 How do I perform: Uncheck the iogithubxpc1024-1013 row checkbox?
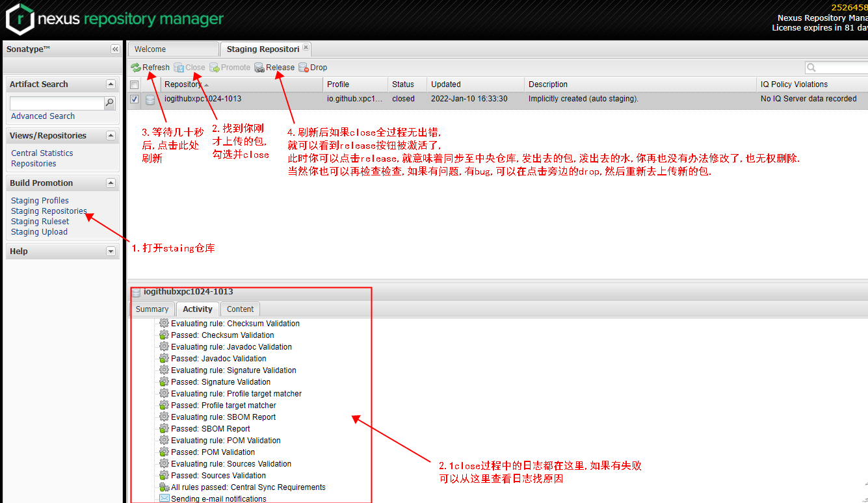pyautogui.click(x=134, y=99)
